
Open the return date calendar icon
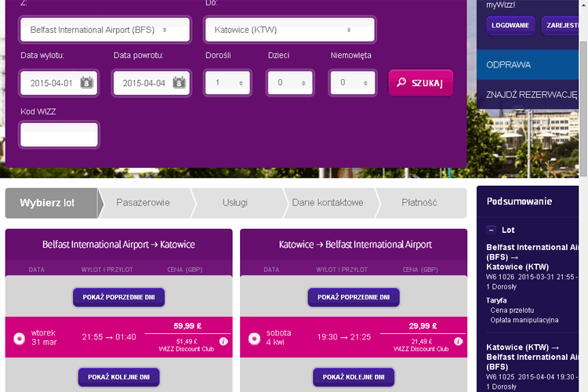point(180,82)
